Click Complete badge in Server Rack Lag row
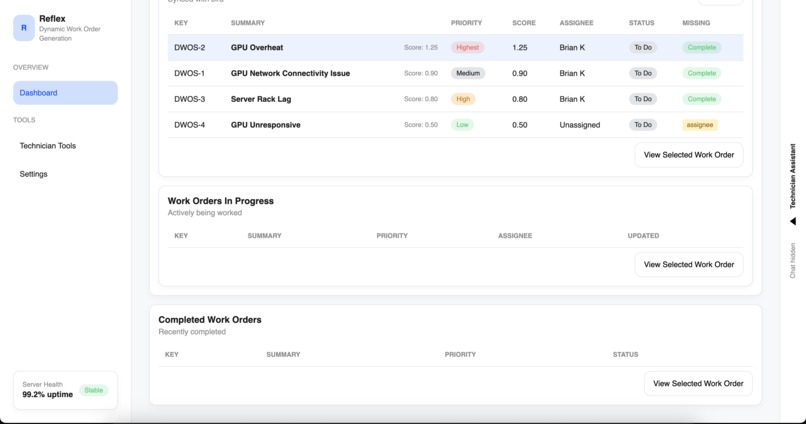The image size is (806, 424). (x=702, y=99)
